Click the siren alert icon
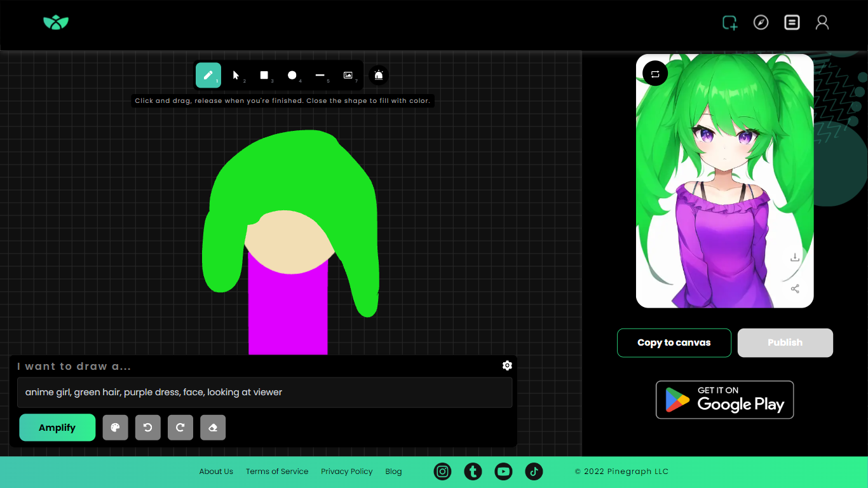 [379, 75]
